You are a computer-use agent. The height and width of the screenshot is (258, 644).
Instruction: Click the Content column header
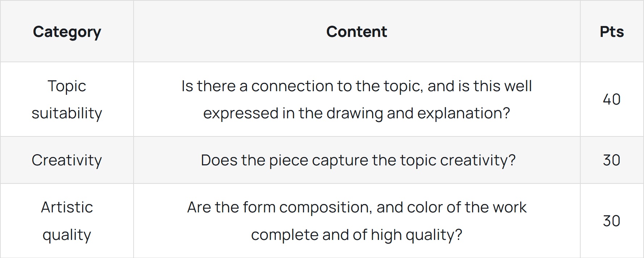[x=357, y=31]
